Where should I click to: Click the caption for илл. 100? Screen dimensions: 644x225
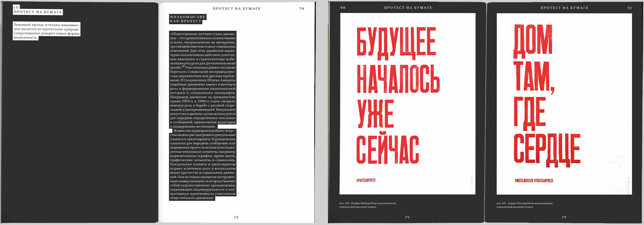367,205
